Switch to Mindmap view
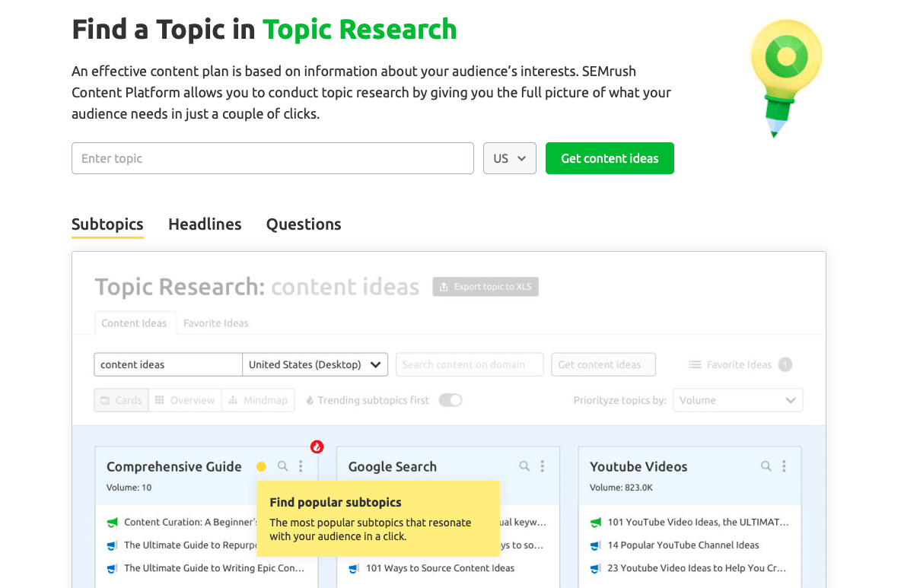This screenshot has width=901, height=588. click(258, 400)
